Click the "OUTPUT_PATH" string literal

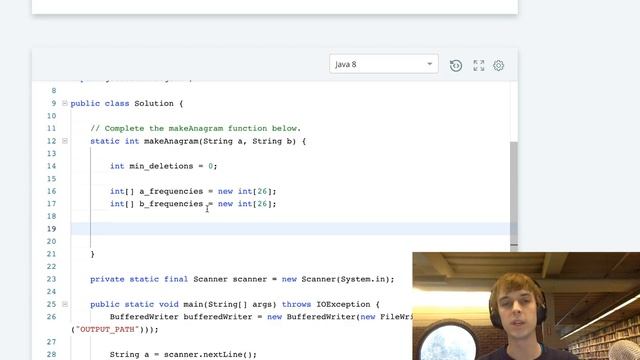(x=107, y=329)
